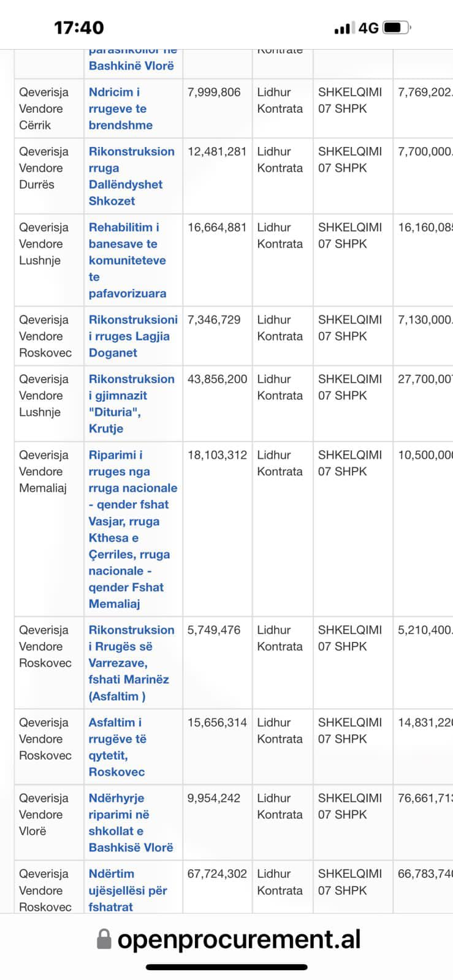Screen dimensions: 453x980
Task: Tap the 4G network indicator
Action: [x=368, y=28]
